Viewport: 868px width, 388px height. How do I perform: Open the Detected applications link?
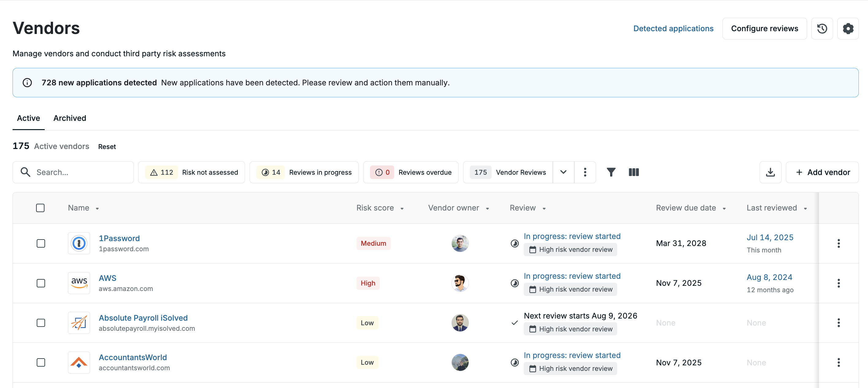[x=673, y=28]
